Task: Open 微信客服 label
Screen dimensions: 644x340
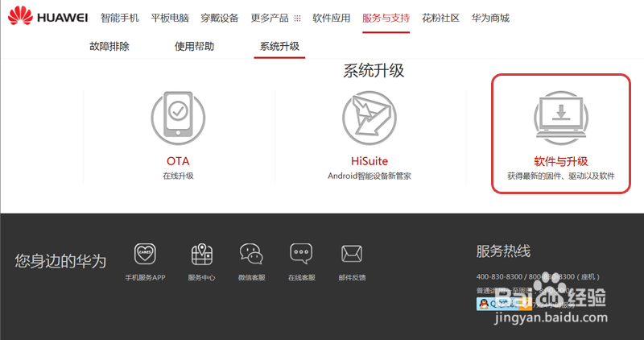Action: [x=251, y=277]
